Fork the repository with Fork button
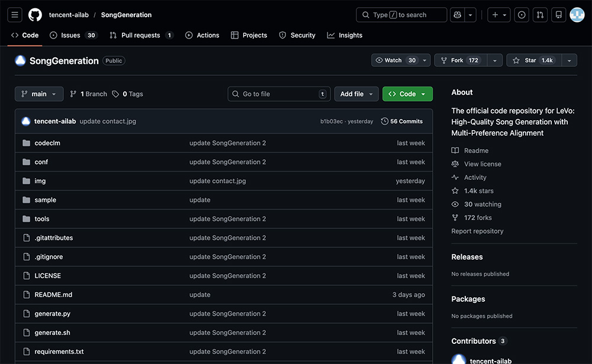The image size is (592, 364). 461,60
